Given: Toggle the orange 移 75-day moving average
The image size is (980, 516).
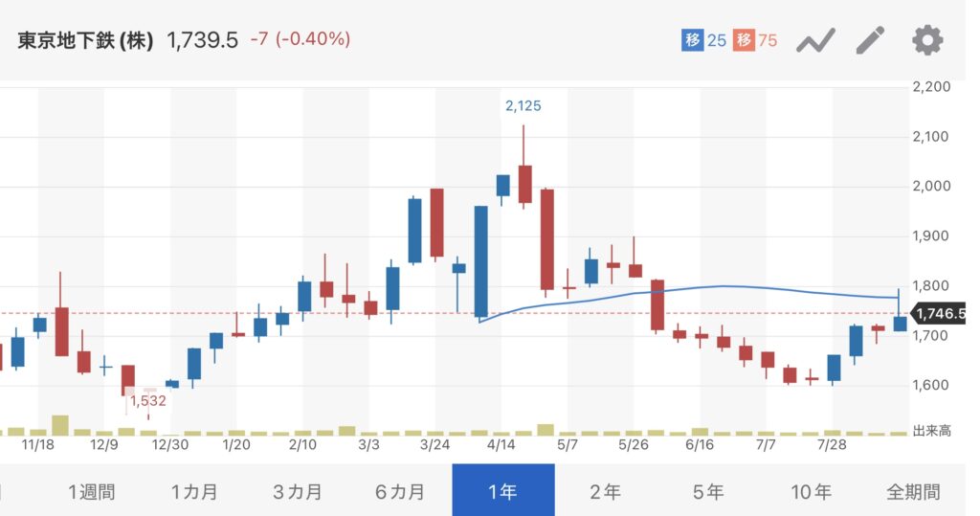Looking at the screenshot, I should coord(756,40).
